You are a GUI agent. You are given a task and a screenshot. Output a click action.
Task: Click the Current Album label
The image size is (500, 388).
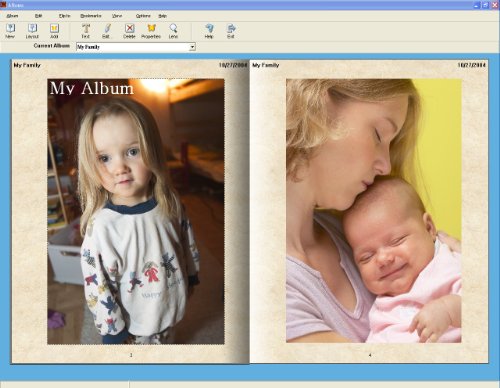(x=52, y=46)
